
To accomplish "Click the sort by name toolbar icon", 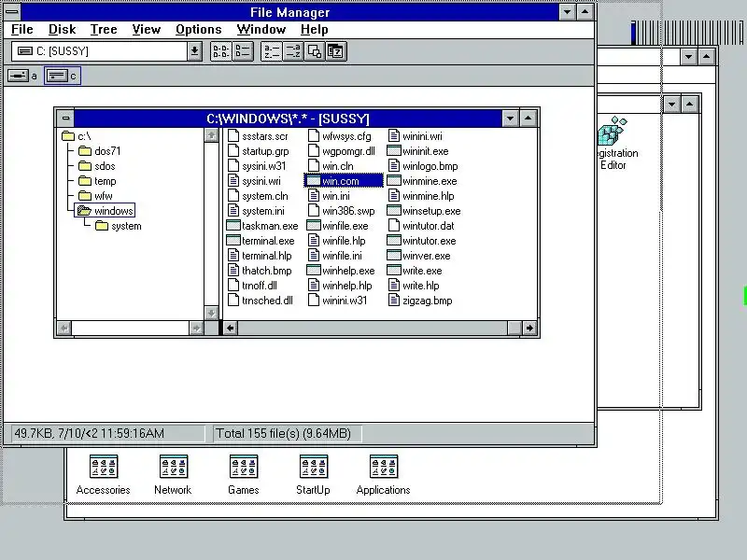I will [x=272, y=51].
